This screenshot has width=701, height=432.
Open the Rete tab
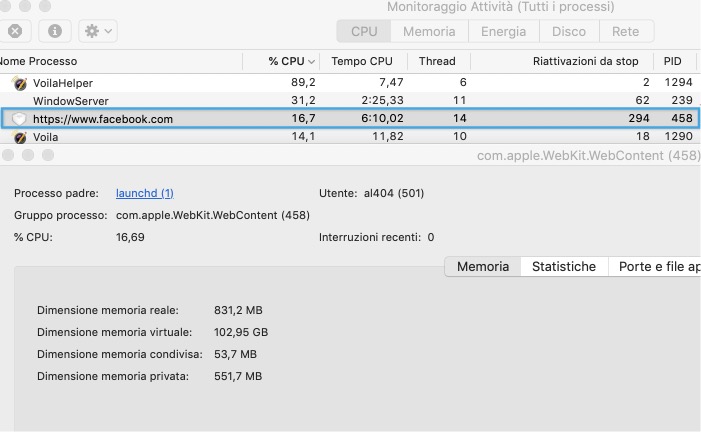pos(625,31)
